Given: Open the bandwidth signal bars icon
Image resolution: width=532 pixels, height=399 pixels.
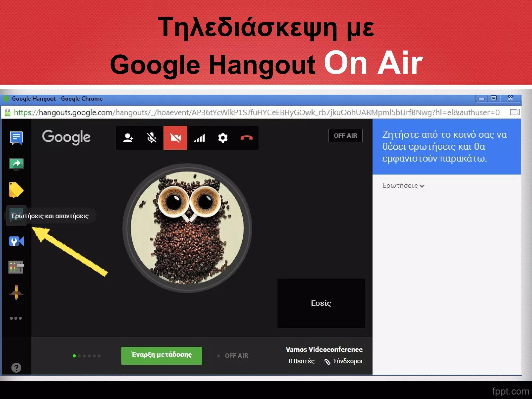Looking at the screenshot, I should click(x=199, y=138).
